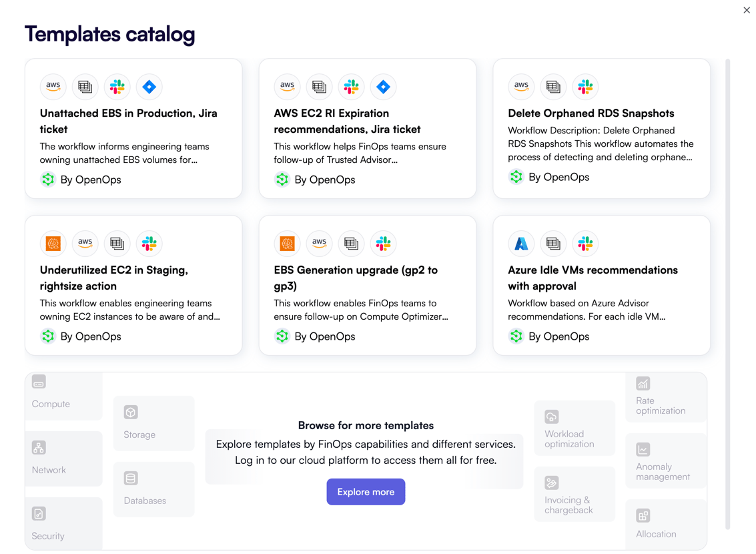Select the Network category label
The height and width of the screenshot is (554, 756).
[49, 470]
